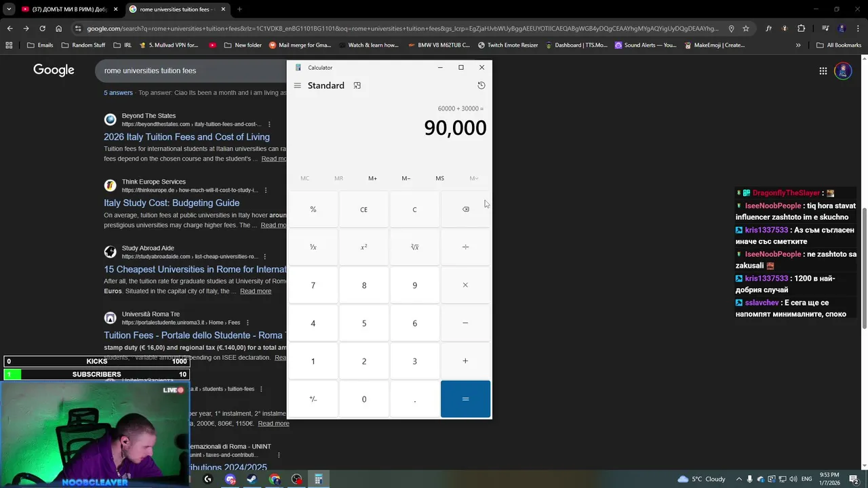The height and width of the screenshot is (488, 868).
Task: Click the square root key
Action: 414,247
